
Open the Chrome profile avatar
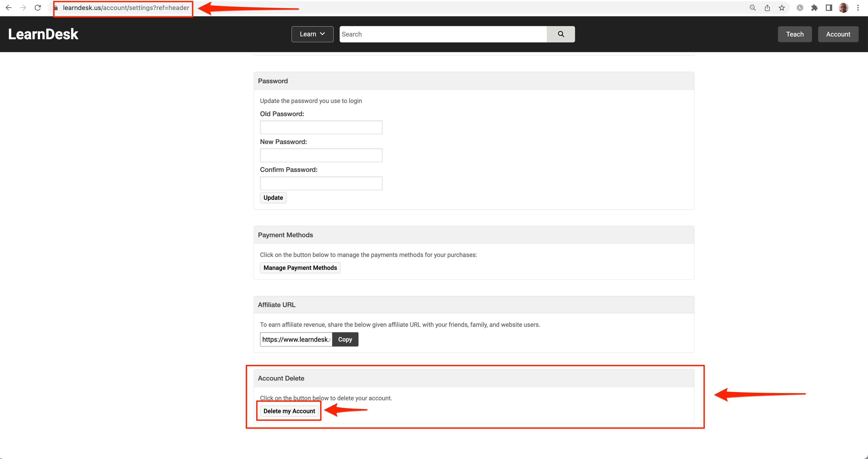point(844,8)
